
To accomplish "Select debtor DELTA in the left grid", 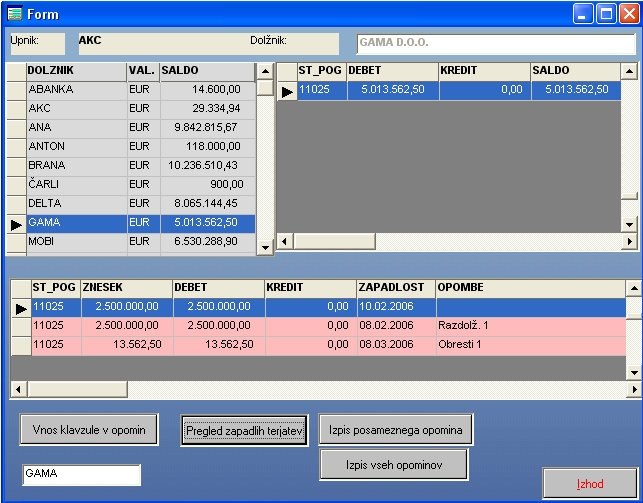I will click(75, 204).
